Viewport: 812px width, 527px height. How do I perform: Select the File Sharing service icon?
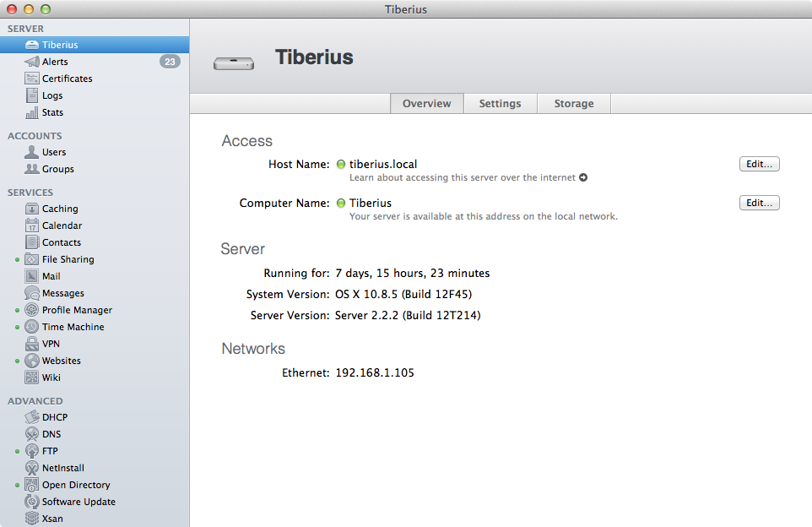(32, 259)
